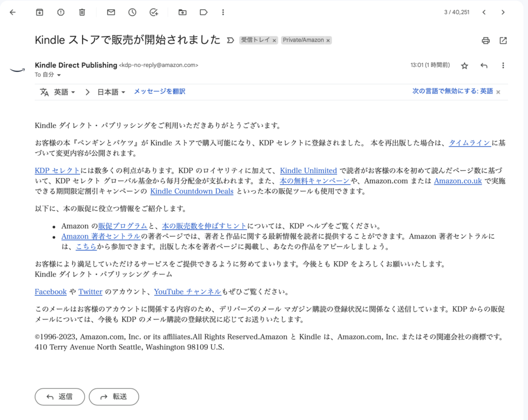Star this Kindle Direct Publishing email
The image size is (528, 420).
tap(465, 66)
